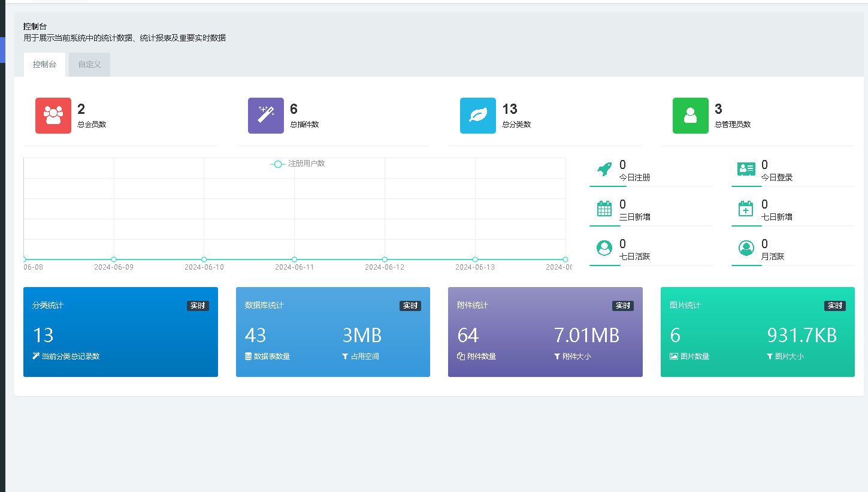The image size is (868, 492).
Task: Click the ID card icon for 今日登录
Action: (746, 169)
